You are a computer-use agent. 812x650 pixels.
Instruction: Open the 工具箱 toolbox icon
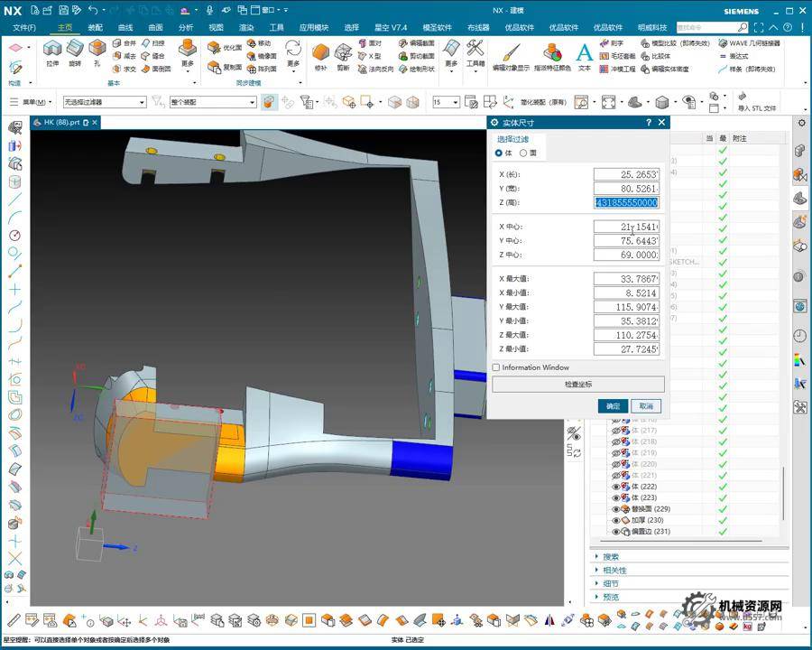point(475,52)
